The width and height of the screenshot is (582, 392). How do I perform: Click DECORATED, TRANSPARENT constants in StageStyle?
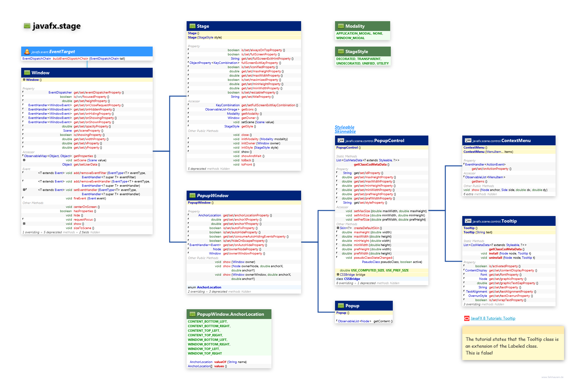[x=359, y=59]
